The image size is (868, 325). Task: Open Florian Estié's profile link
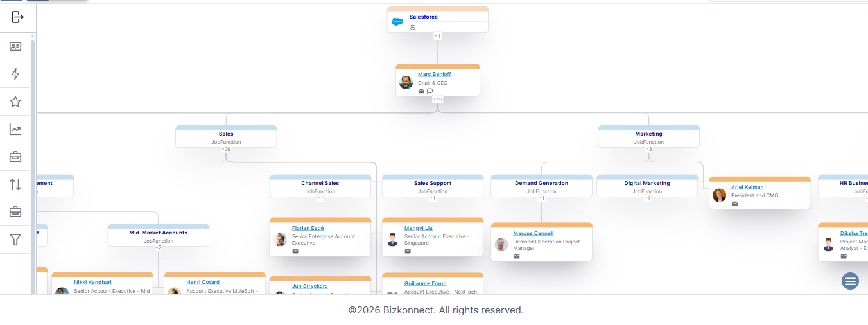tap(308, 228)
